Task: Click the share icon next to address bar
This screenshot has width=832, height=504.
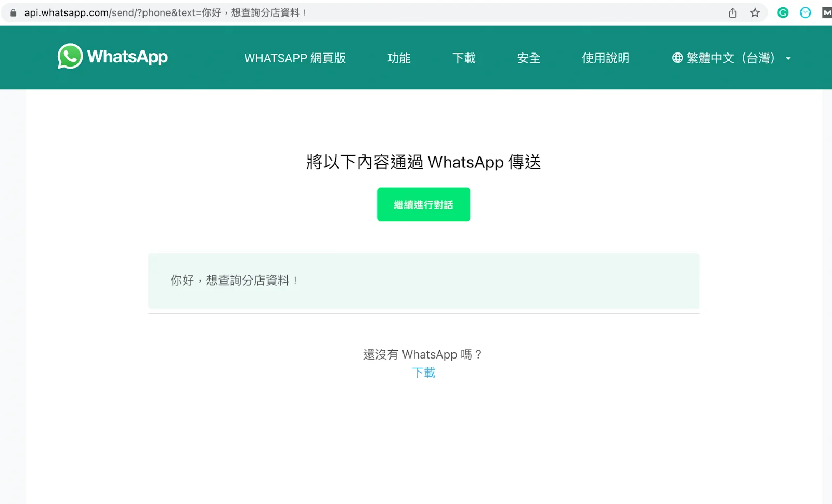Action: coord(732,12)
